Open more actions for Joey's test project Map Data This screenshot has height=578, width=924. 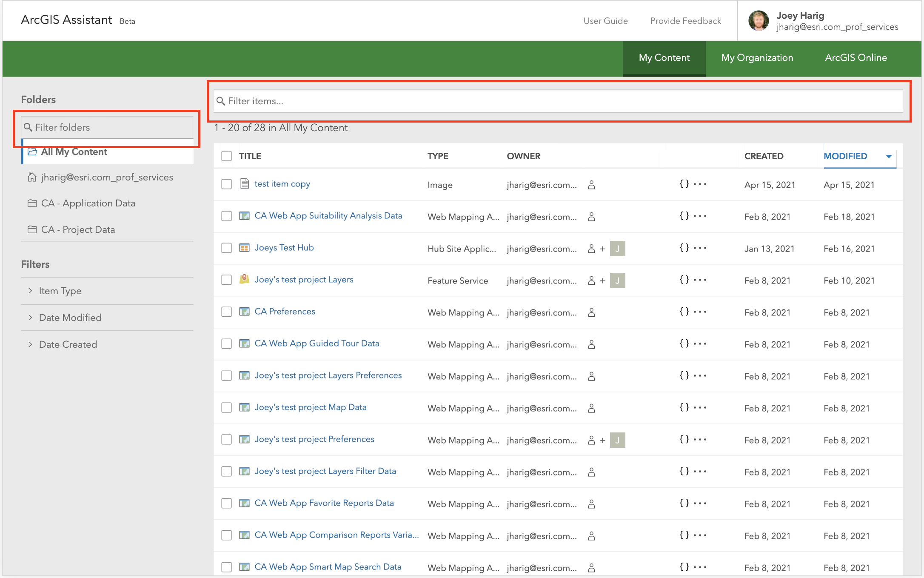700,408
